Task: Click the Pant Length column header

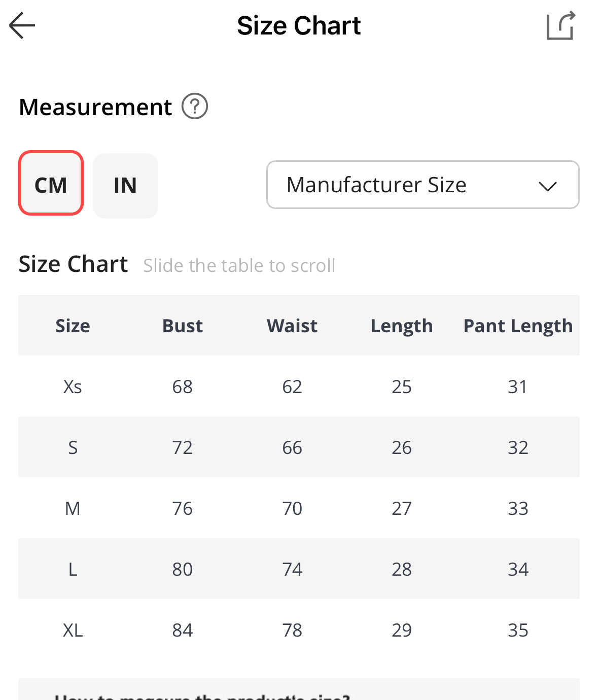Action: point(518,326)
